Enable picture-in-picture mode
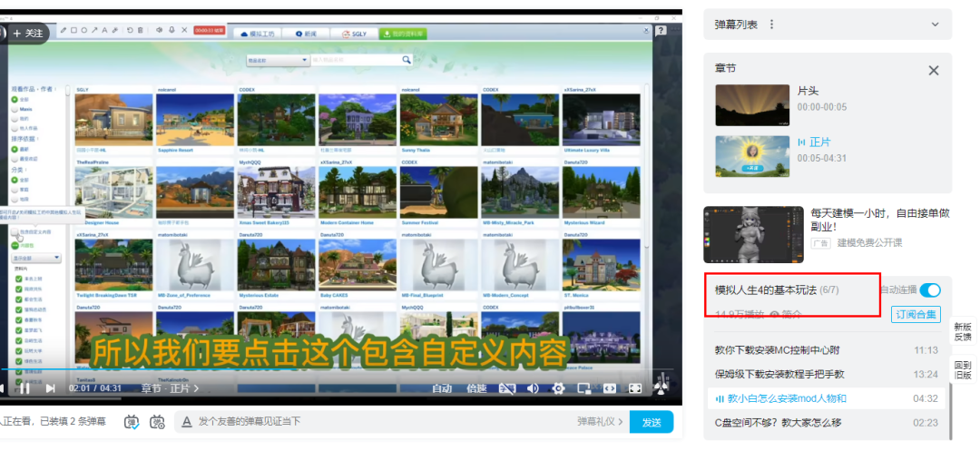 coord(584,388)
